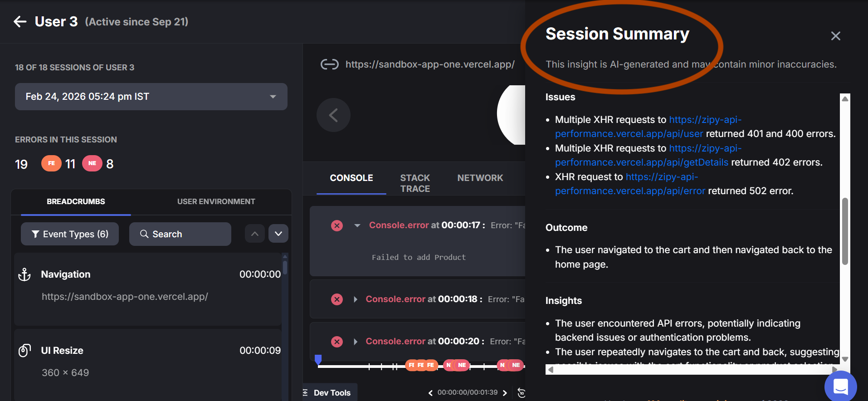The image size is (868, 401).
Task: Open the Event Types (6) filter
Action: pyautogui.click(x=70, y=234)
